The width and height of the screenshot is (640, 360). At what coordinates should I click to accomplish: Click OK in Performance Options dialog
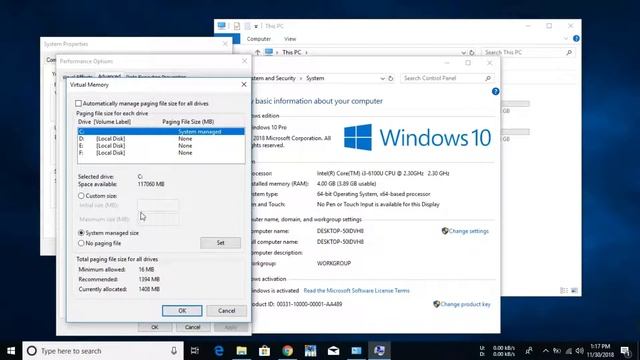(155, 327)
